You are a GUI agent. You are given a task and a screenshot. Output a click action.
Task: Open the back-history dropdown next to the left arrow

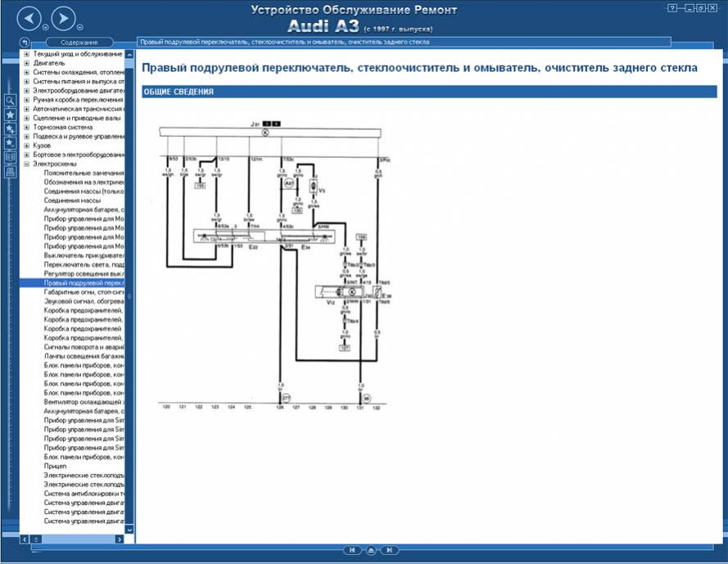pos(46,27)
